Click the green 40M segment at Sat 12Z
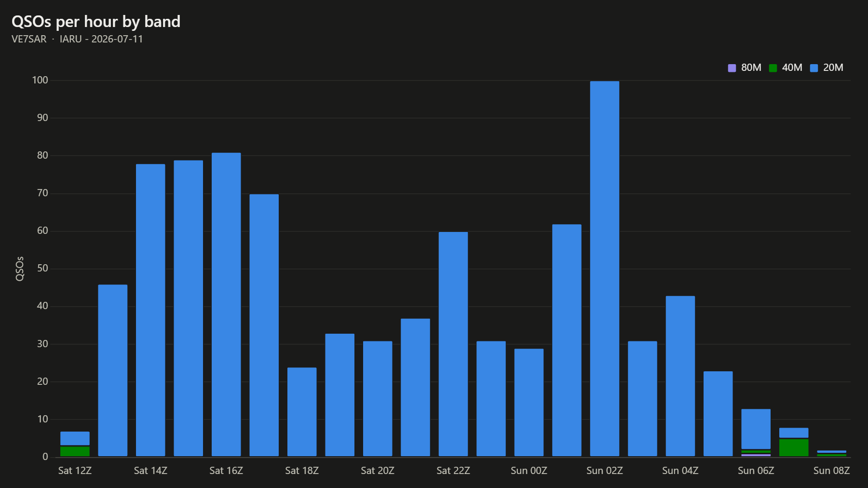 [75, 451]
